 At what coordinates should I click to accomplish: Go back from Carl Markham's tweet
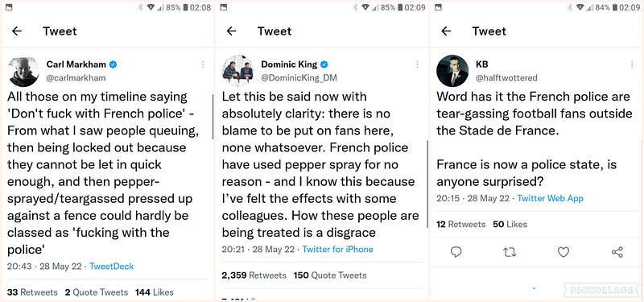(x=17, y=31)
